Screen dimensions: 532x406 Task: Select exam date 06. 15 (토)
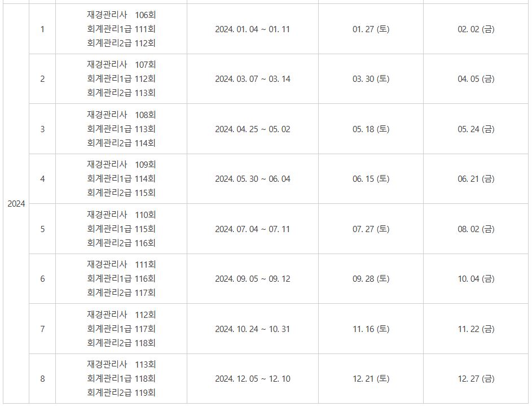tap(371, 178)
